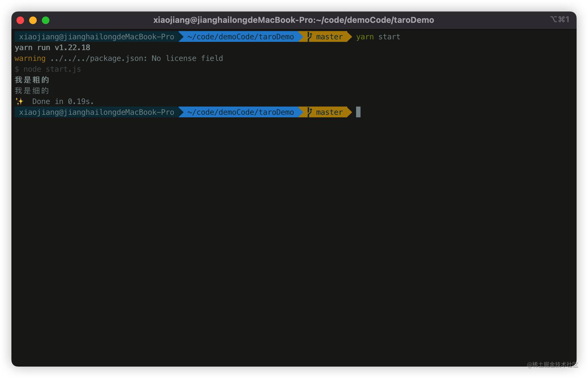Click the user@host segment in last prompt
The image size is (588, 378).
97,112
